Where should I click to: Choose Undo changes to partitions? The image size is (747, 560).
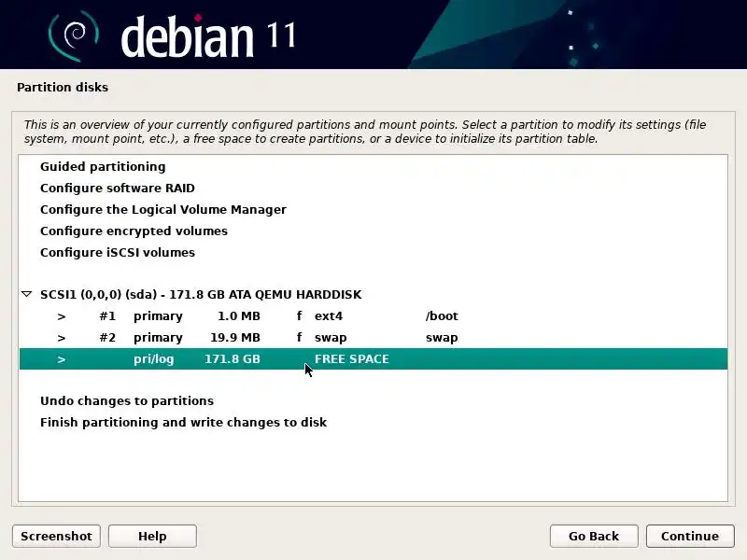[x=127, y=401]
